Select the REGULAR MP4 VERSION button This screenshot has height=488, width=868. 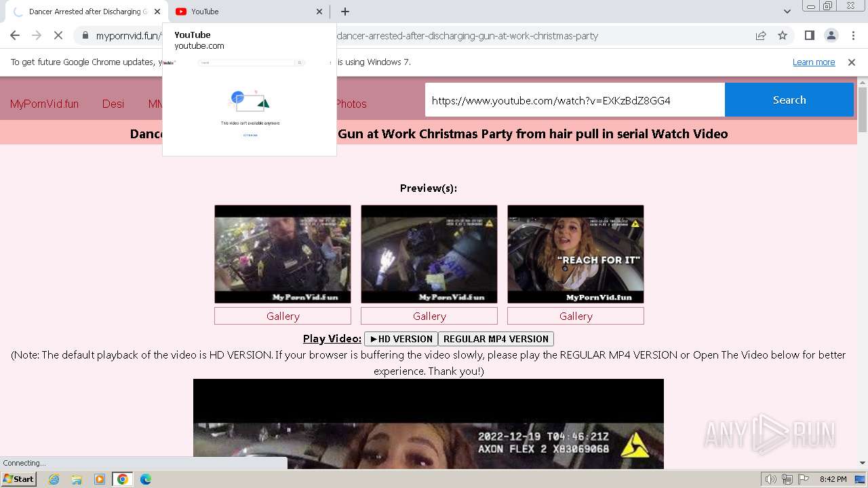click(496, 339)
